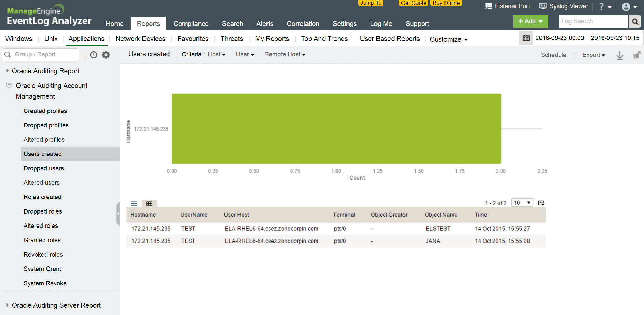644x315 pixels.
Task: Collapse the left report panel handle
Action: pyautogui.click(x=118, y=214)
